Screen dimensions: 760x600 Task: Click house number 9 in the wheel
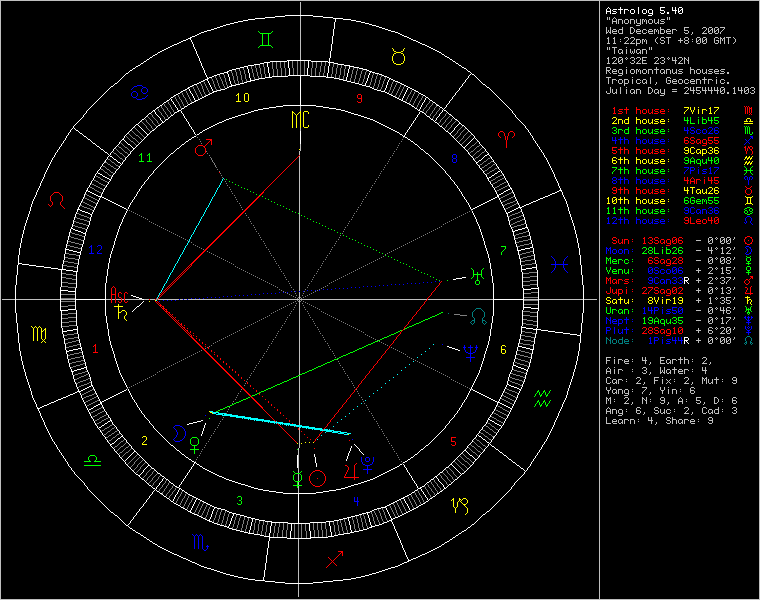[359, 99]
